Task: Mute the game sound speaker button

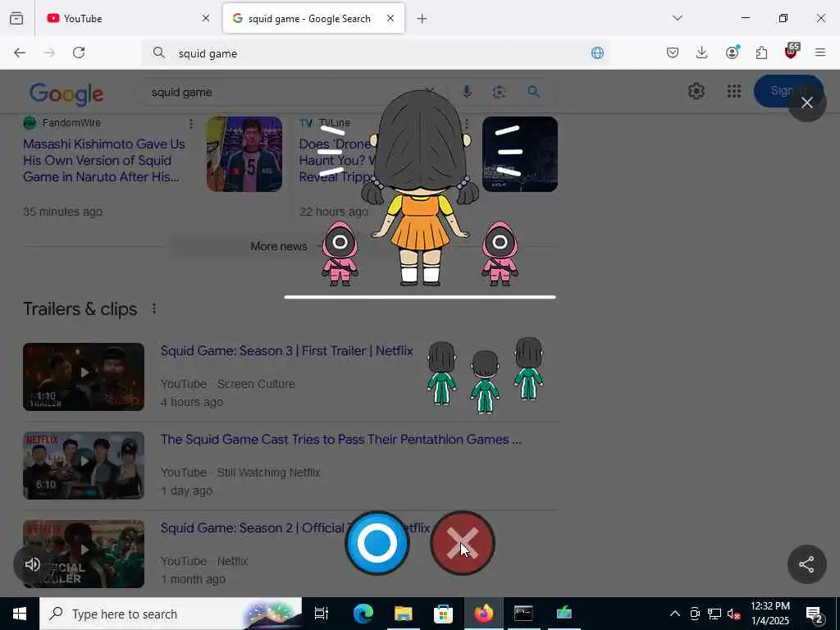Action: 32,564
